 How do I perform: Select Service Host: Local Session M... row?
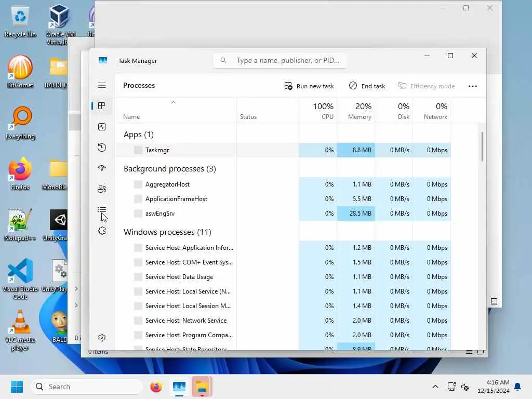283,305
